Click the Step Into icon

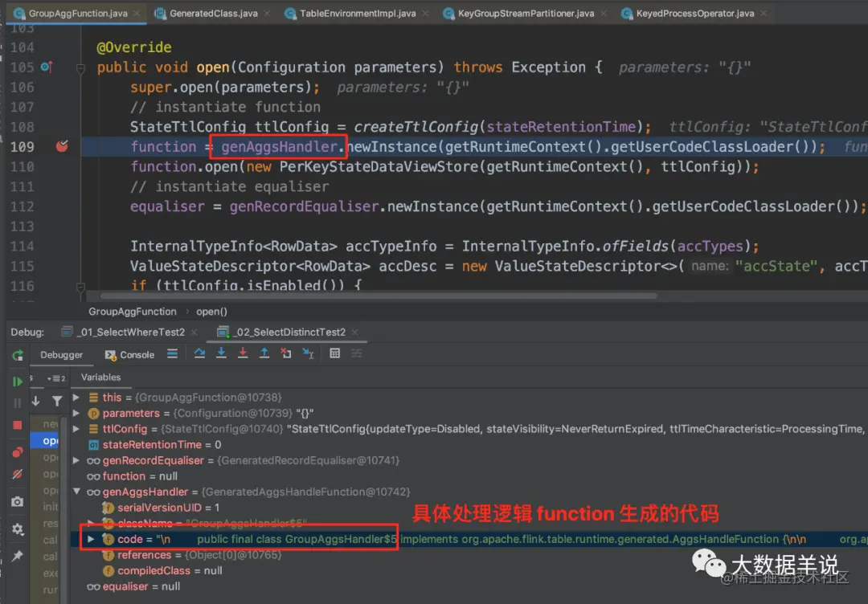222,353
